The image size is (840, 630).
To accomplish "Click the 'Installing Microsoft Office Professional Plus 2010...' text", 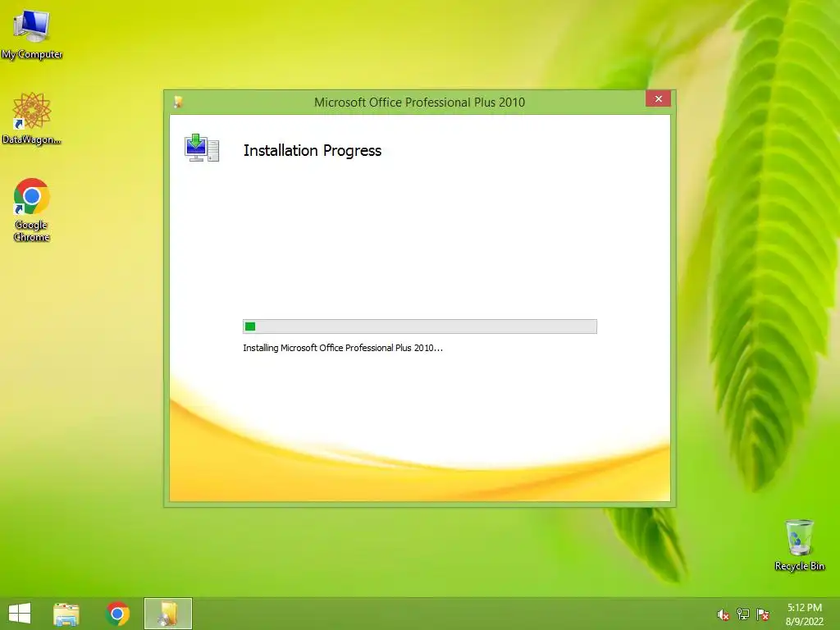I will (343, 348).
